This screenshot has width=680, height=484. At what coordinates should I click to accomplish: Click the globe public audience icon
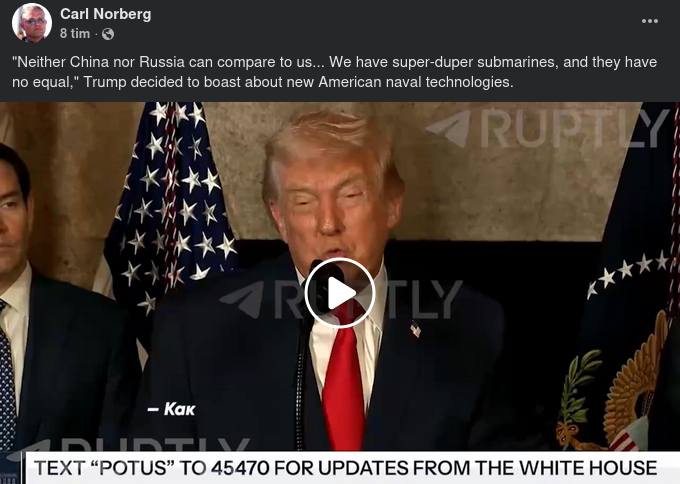pos(108,34)
